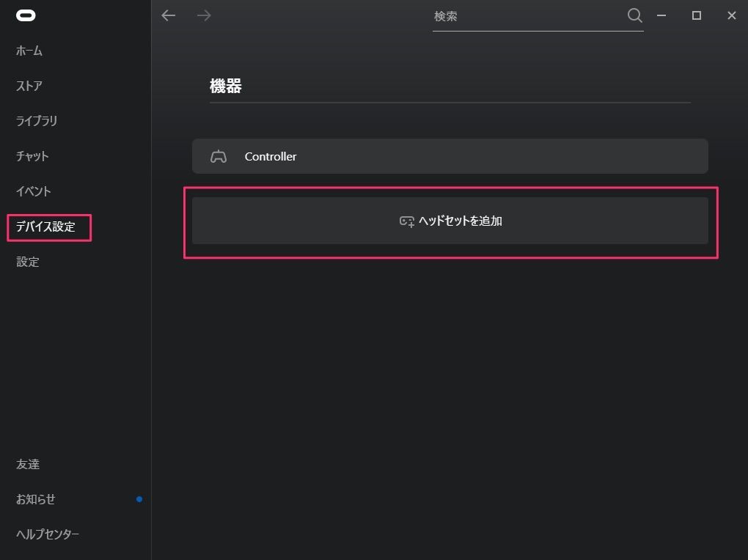Viewport: 748px width, 560px height.
Task: Click the ヘッドセットを追加 button
Action: [450, 221]
